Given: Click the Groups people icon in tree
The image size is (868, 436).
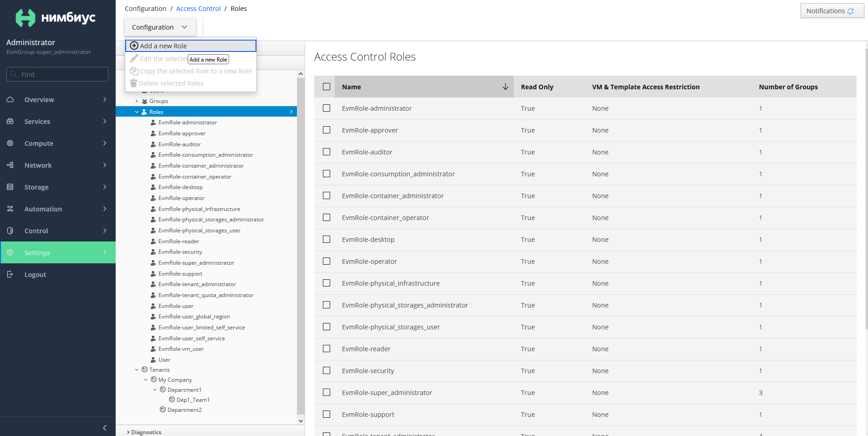Looking at the screenshot, I should click(x=144, y=101).
